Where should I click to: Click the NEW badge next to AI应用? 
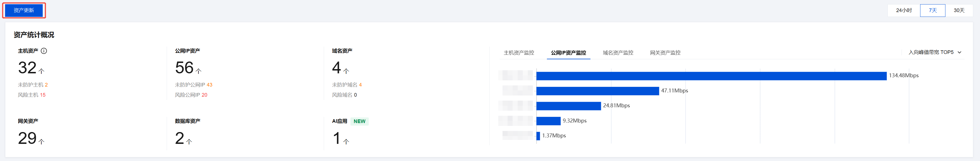tap(359, 121)
